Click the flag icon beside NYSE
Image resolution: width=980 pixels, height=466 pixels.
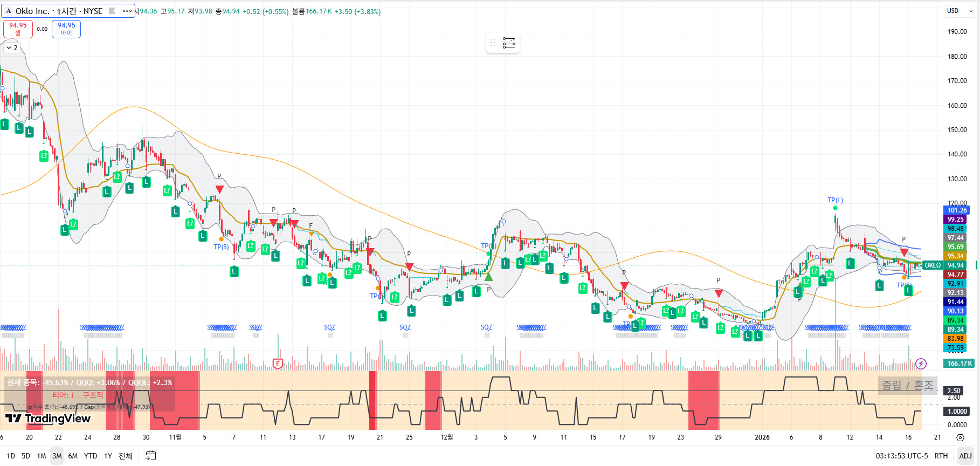[x=112, y=11]
